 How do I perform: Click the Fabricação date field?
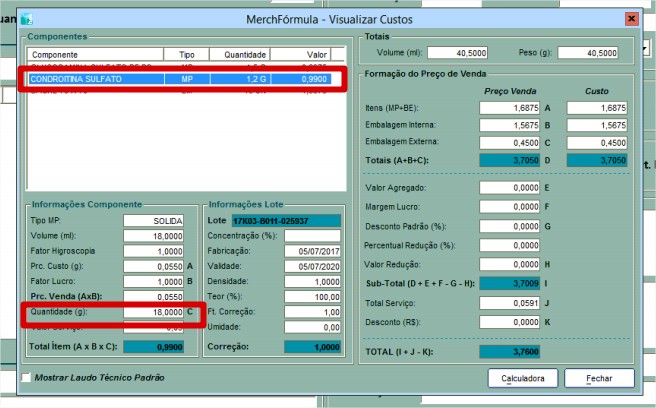312,252
